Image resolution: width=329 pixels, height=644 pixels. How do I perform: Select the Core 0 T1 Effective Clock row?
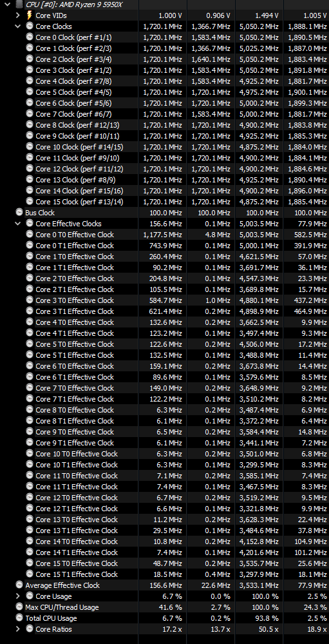point(165,245)
